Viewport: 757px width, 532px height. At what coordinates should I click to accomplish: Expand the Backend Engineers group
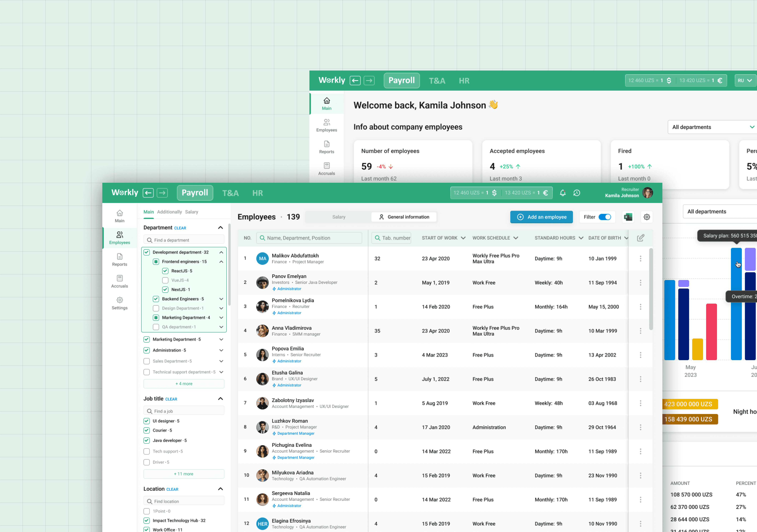221,299
